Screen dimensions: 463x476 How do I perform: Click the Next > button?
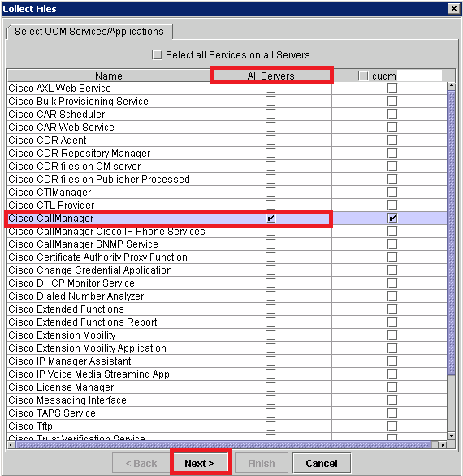click(x=199, y=463)
